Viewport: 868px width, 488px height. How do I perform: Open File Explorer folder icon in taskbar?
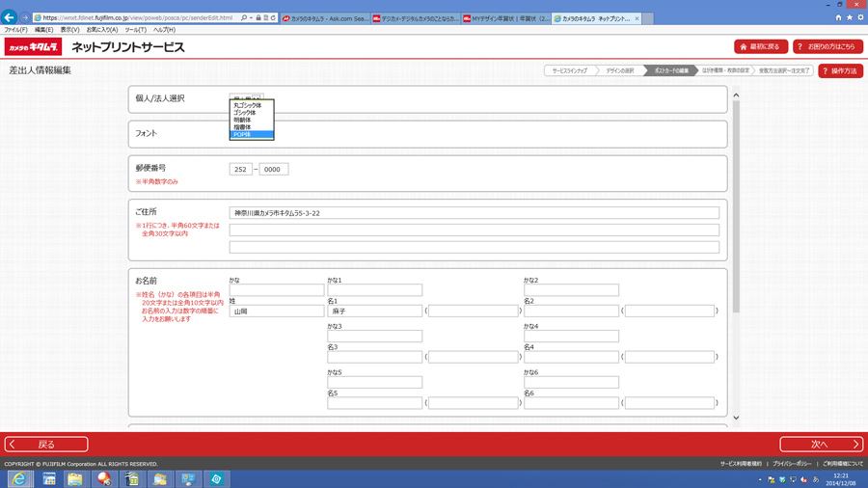pyautogui.click(x=75, y=479)
